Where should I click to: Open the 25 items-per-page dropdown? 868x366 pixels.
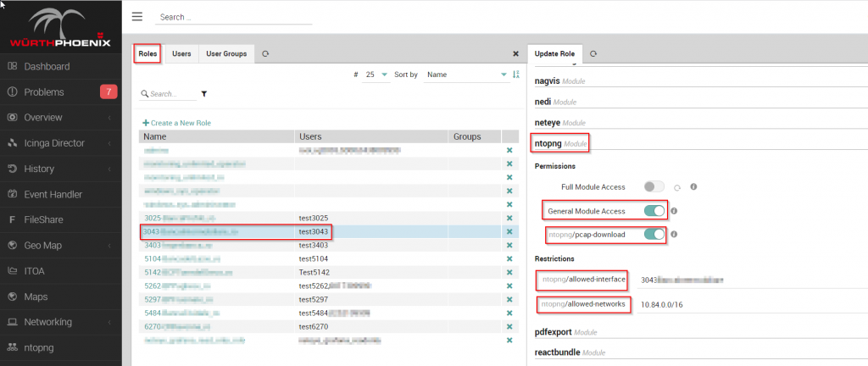coord(376,75)
